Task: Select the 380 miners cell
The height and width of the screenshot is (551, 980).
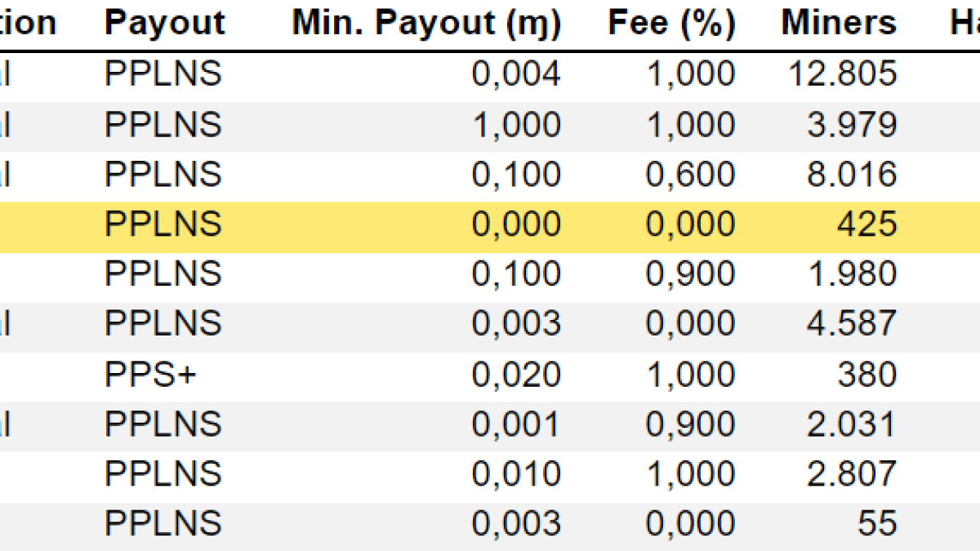Action: [x=866, y=375]
